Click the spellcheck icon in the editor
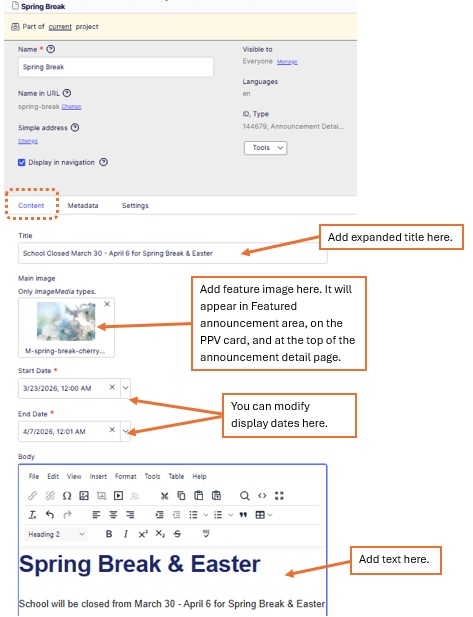This screenshot has width=473, height=617. [206, 534]
